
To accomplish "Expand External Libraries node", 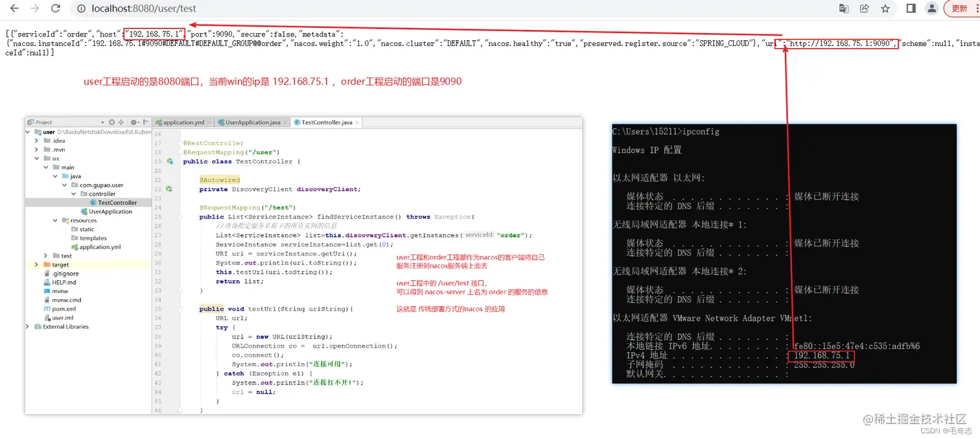I will pyautogui.click(x=28, y=327).
